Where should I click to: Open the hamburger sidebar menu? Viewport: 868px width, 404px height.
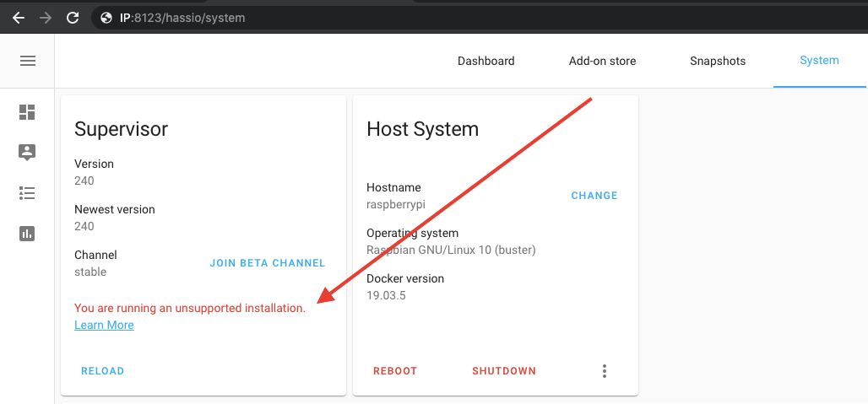[28, 61]
